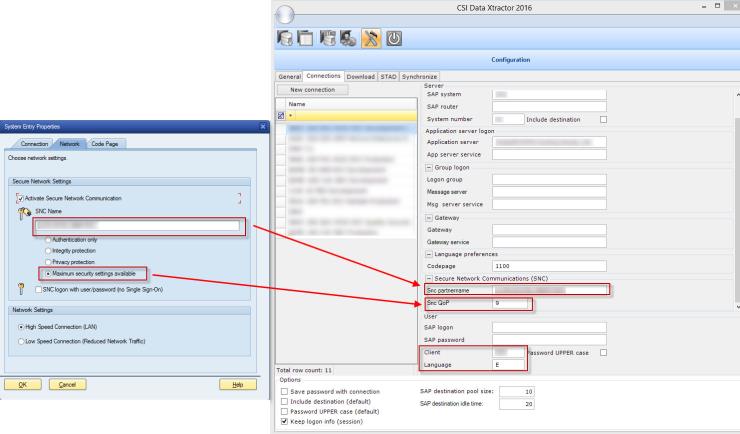Viewport: 740px width, 434px height.
Task: Click the table window toolbar icon
Action: 305,38
